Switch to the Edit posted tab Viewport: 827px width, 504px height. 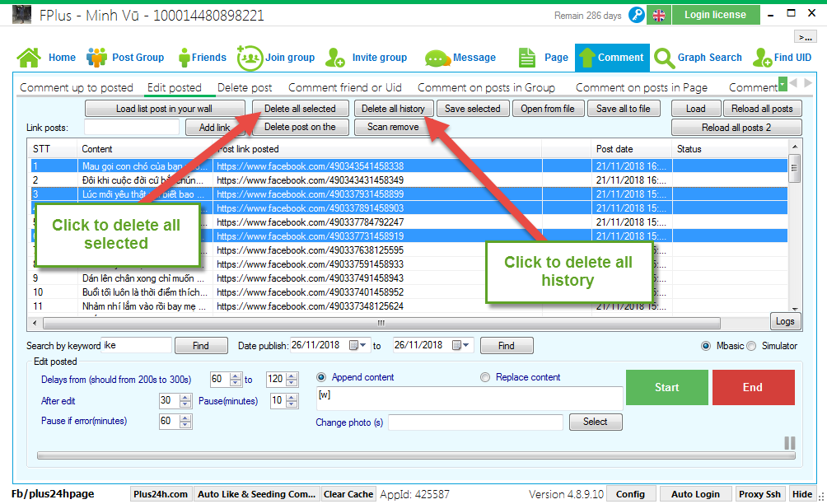(175, 87)
